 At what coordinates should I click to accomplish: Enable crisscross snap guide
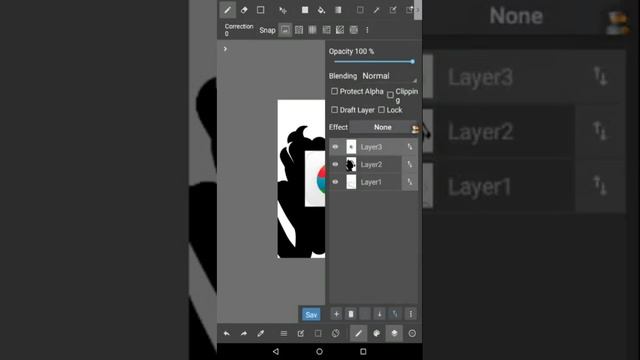[312, 30]
